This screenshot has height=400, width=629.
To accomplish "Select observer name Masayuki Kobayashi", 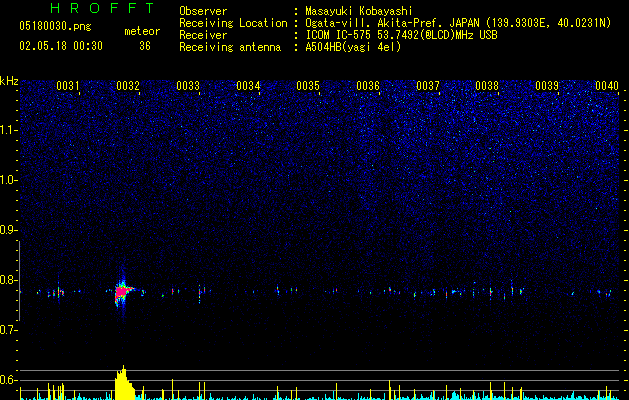I will (x=359, y=11).
